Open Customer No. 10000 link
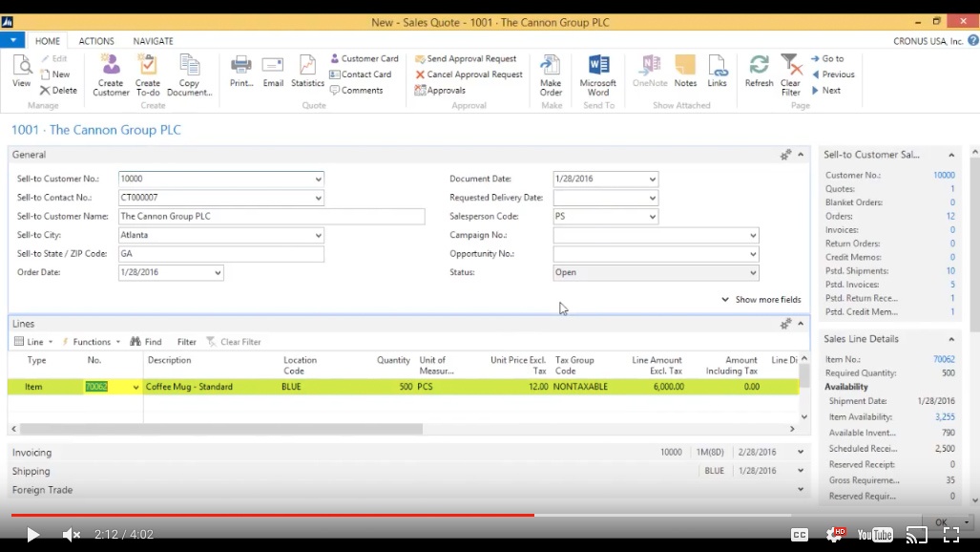Screen dimensions: 980x552 point(944,175)
